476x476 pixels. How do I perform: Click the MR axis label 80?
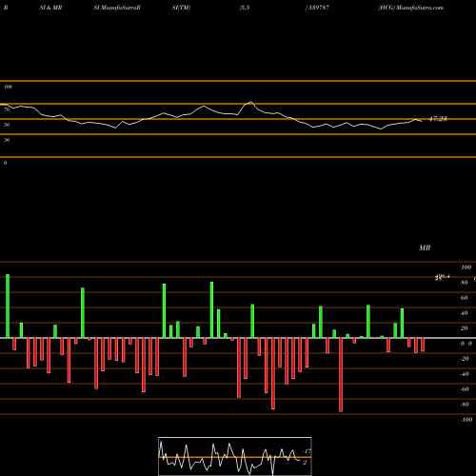tap(465, 283)
